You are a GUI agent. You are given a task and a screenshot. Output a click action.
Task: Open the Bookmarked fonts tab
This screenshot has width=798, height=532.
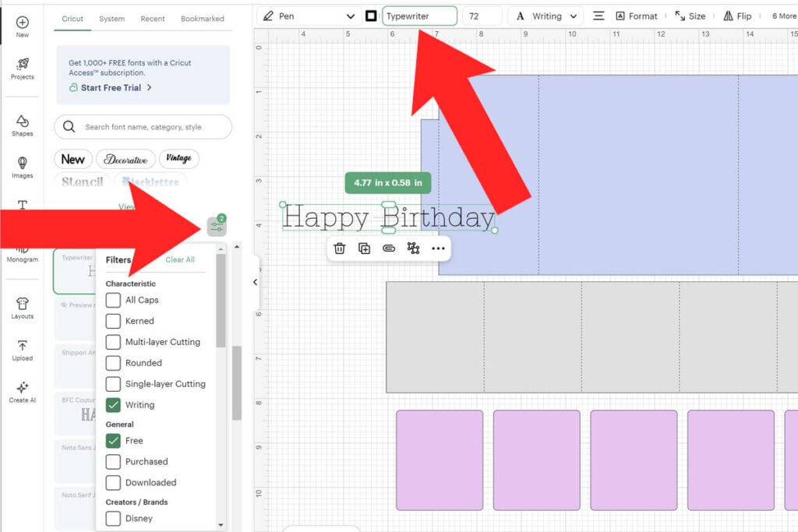(202, 19)
